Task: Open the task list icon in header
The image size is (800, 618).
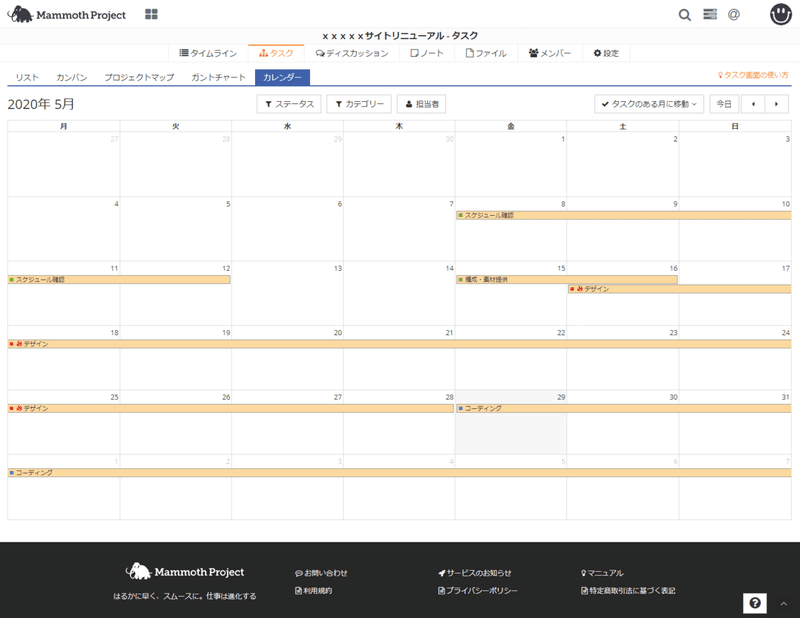Action: [710, 14]
